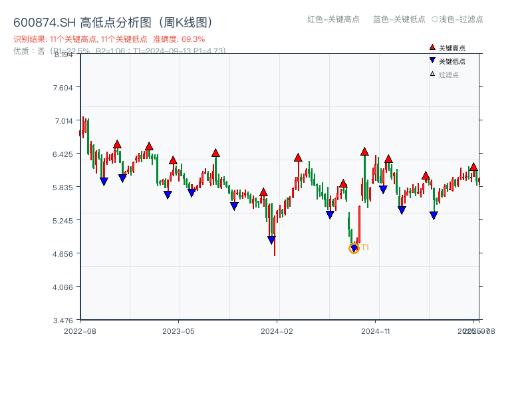
Task: Select the last red high marker near 2025-08
Action: point(473,167)
